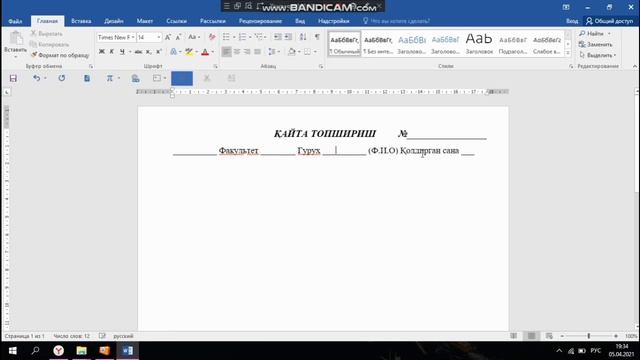Justify text alignment
The image size is (640, 360).
coord(257,51)
